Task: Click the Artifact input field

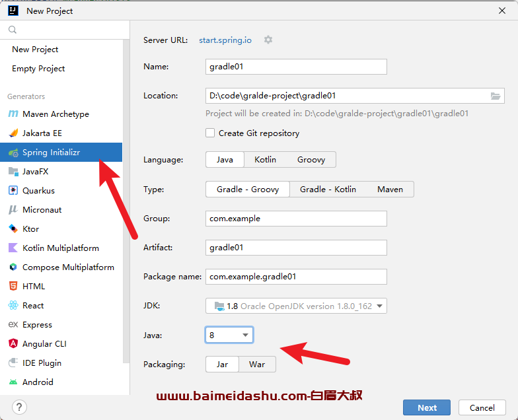Action: pyautogui.click(x=296, y=248)
